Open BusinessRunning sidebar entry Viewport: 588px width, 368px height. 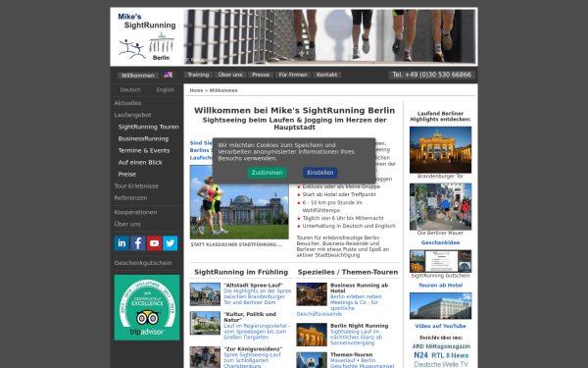click(143, 138)
